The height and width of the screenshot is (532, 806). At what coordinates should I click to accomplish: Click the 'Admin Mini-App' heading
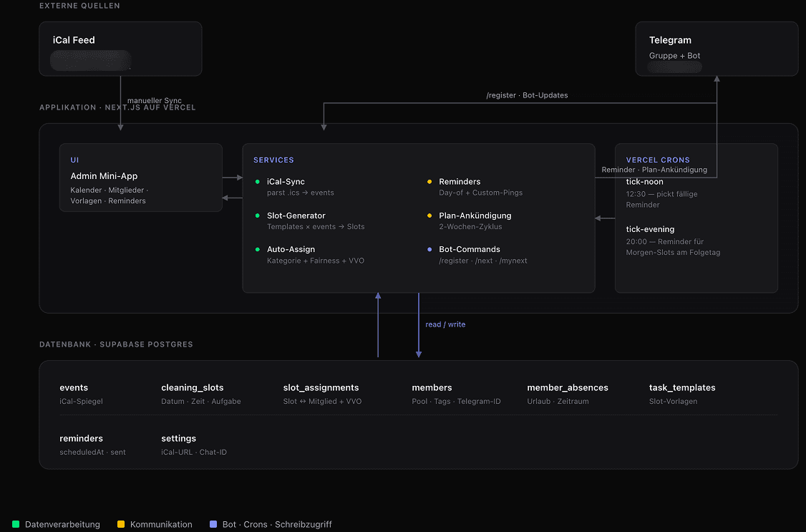click(x=104, y=176)
